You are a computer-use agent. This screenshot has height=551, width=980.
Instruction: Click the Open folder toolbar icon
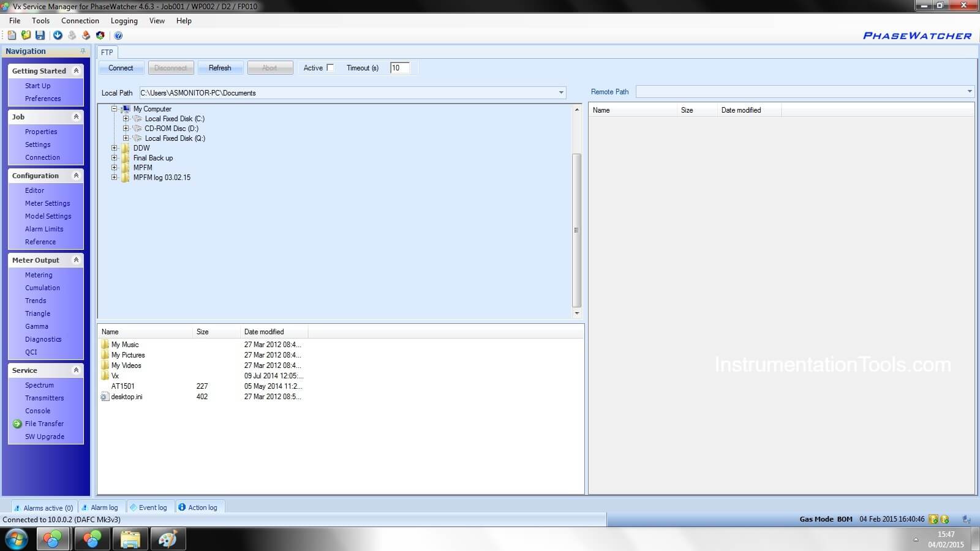(x=26, y=36)
